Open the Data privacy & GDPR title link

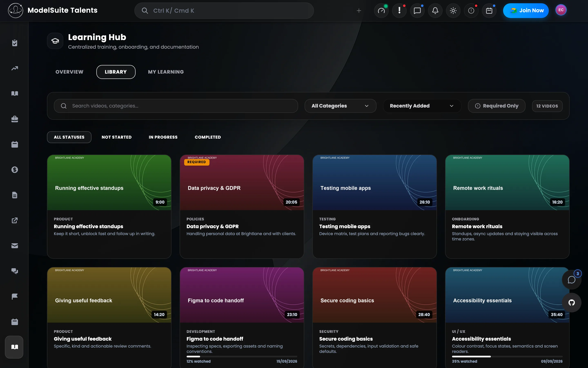coord(213,226)
